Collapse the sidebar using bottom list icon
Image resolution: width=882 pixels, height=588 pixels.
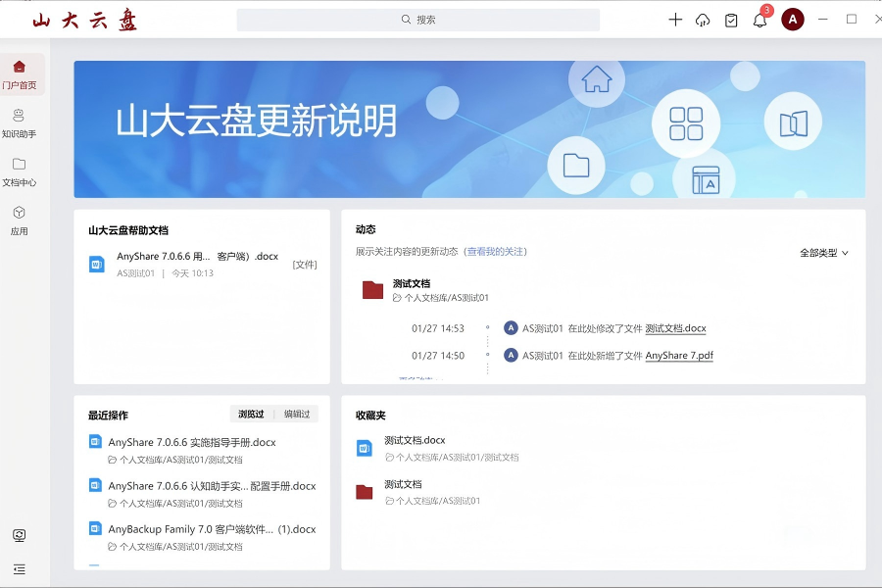pos(20,568)
